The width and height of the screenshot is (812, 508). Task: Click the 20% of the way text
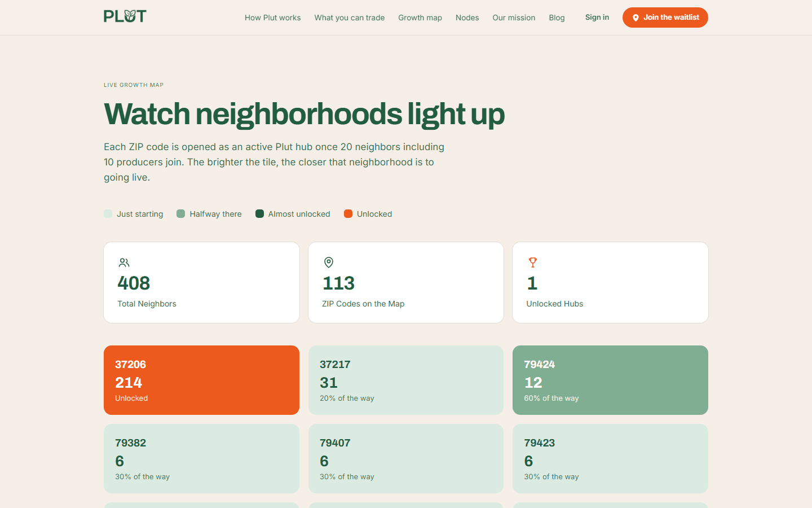pos(347,398)
